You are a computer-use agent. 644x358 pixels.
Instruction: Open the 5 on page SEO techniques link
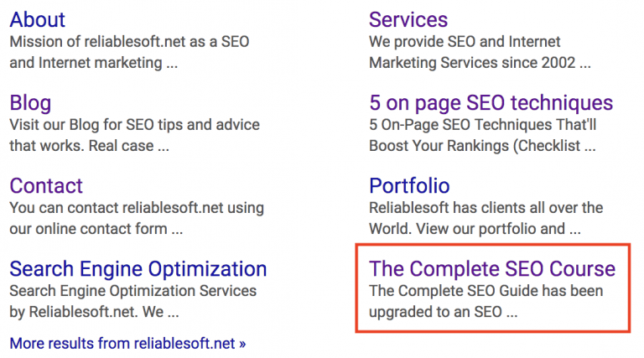coord(491,103)
